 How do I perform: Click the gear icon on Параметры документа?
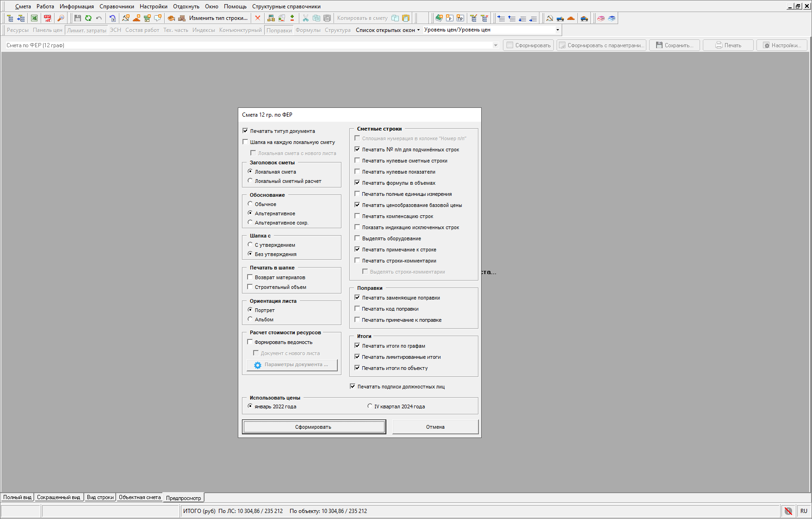tap(258, 365)
